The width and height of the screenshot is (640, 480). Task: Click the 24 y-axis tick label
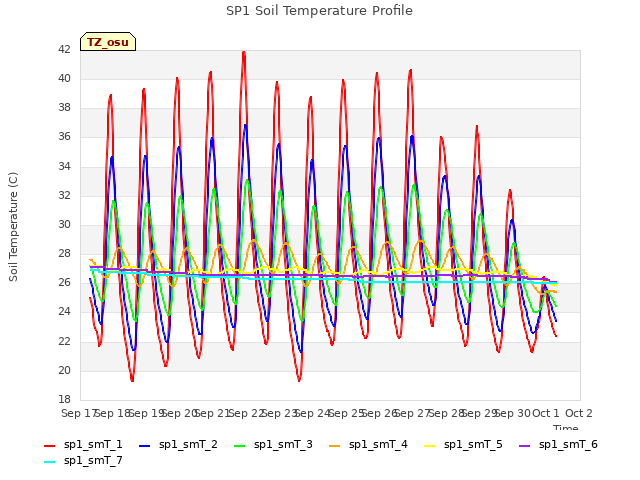pyautogui.click(x=64, y=312)
